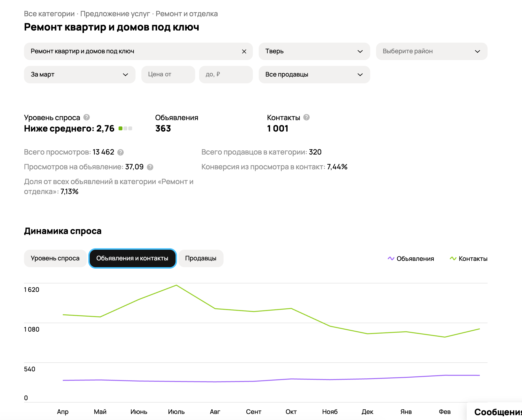
Task: Click the green Контакты legend icon
Action: 453,258
